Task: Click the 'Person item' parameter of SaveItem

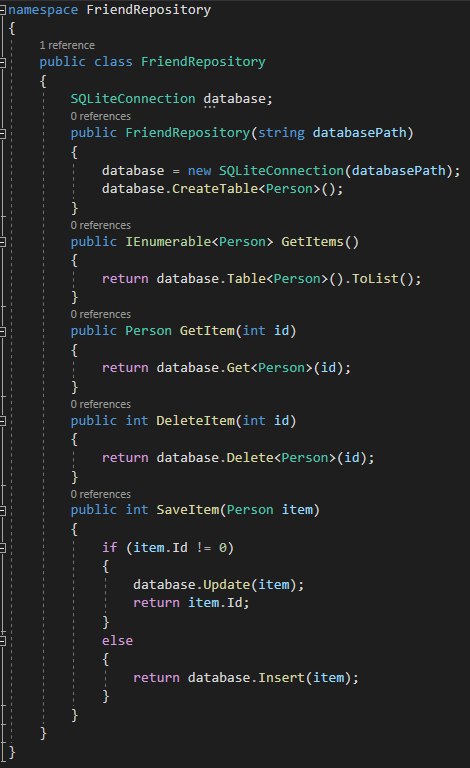Action: coord(269,510)
